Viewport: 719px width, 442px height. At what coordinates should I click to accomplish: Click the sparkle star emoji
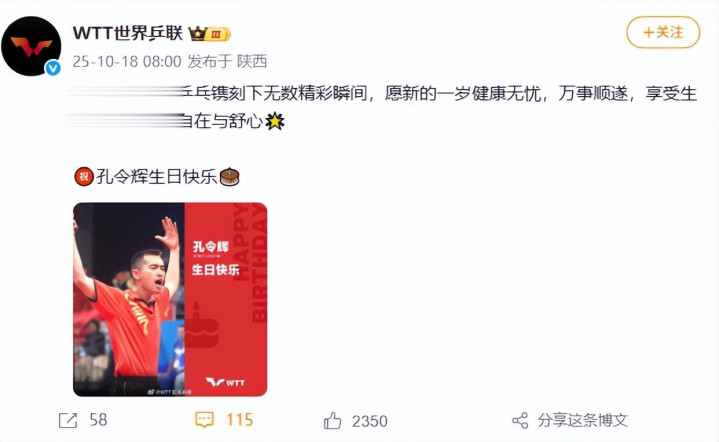[275, 121]
